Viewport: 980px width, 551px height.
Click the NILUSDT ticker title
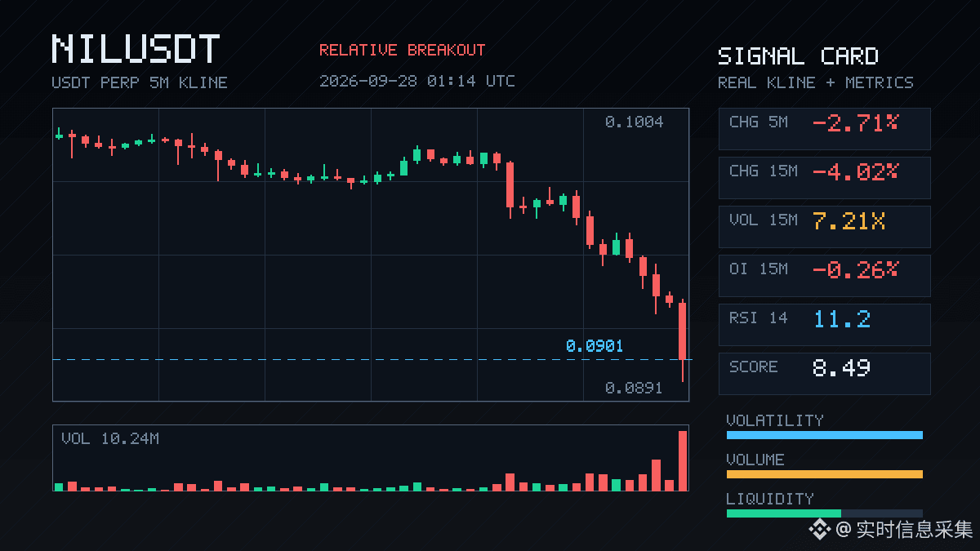136,49
